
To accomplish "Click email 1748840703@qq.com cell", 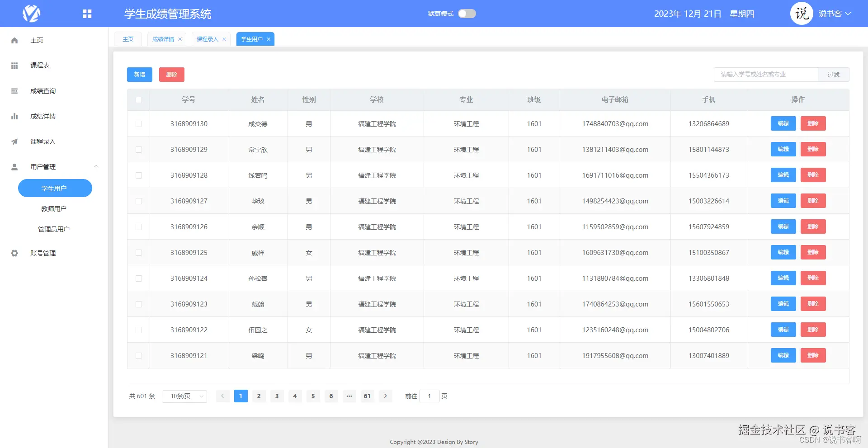I will click(615, 124).
